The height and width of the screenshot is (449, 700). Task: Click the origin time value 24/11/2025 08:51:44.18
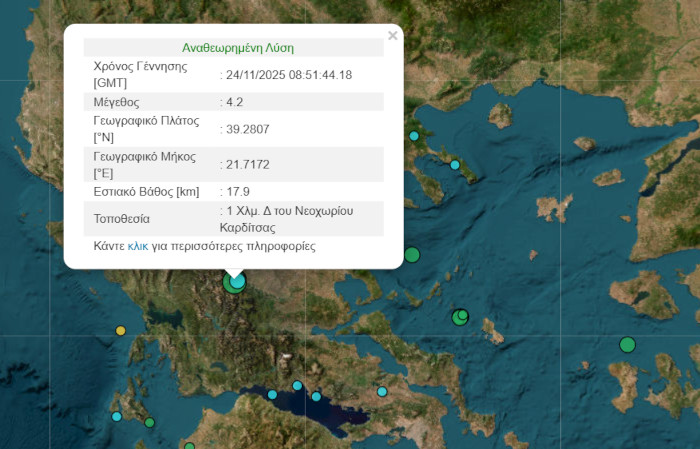[288, 75]
